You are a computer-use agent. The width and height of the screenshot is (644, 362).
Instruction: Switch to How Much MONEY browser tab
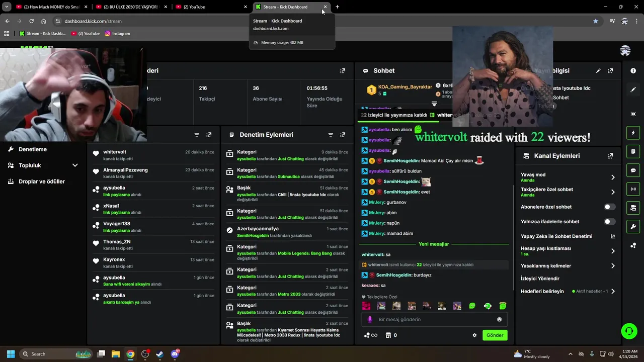click(51, 7)
